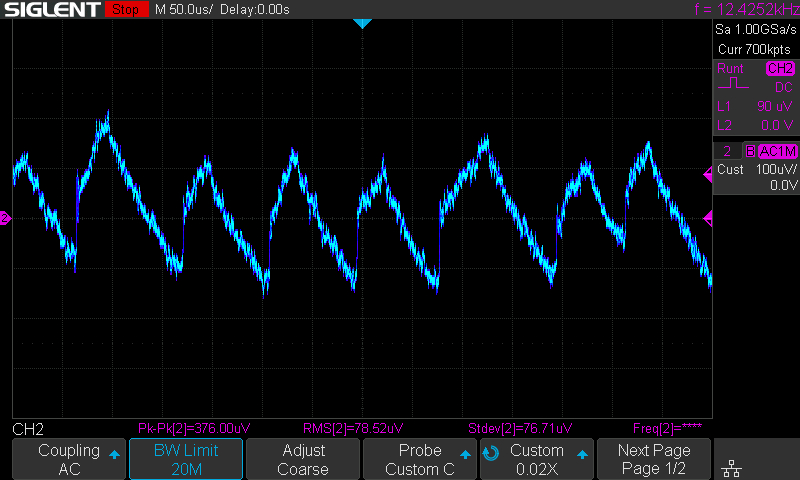Select the M 50.0us timebase readout
800x480 pixels.
184,9
